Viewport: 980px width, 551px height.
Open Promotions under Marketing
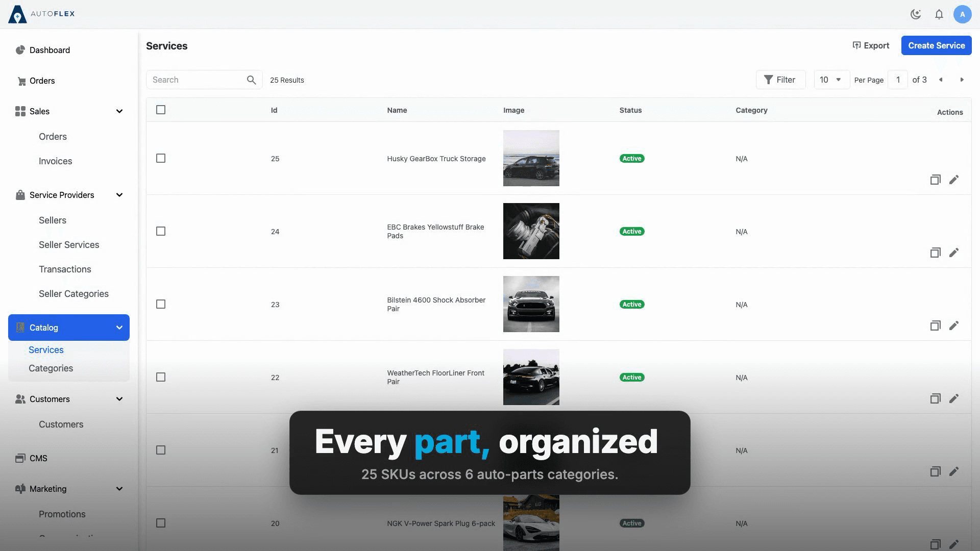[62, 514]
